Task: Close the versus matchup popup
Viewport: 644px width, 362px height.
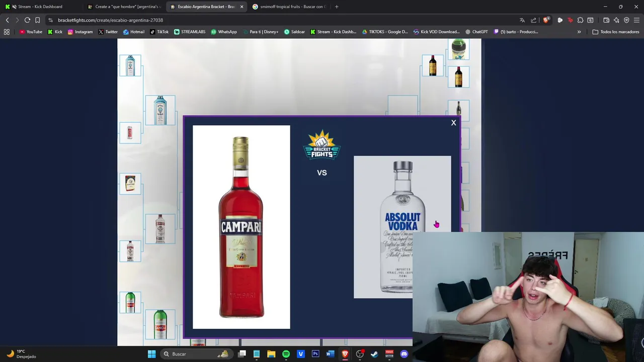Action: click(x=453, y=123)
